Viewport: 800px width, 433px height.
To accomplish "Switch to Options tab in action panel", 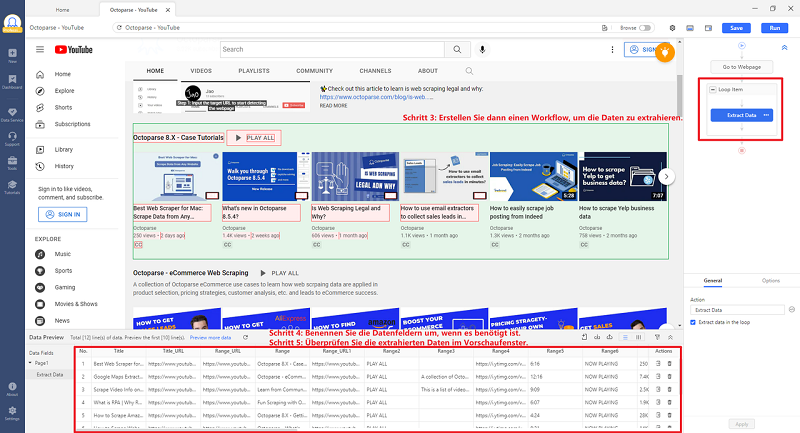I will pos(770,281).
